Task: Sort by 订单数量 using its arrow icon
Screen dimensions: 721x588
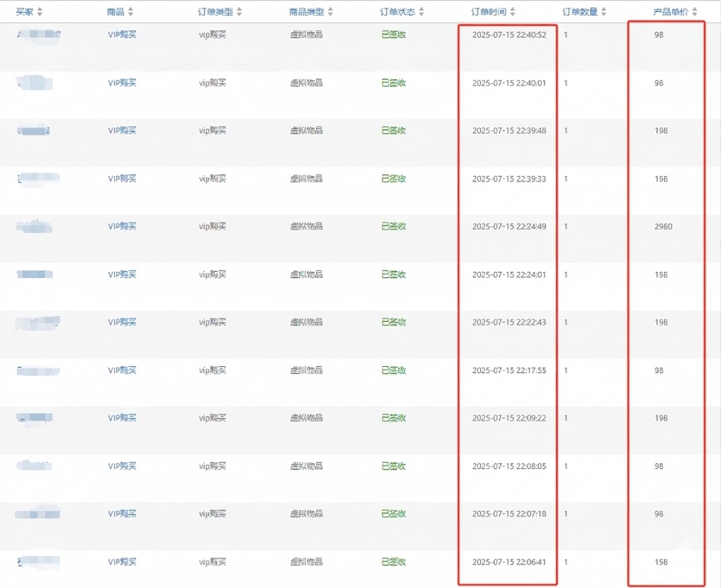Action: 604,12
